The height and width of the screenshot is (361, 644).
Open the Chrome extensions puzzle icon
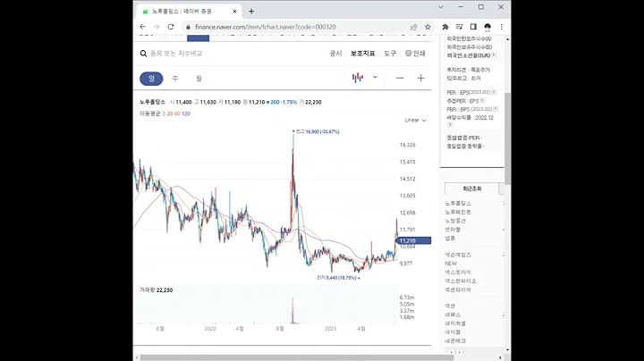click(x=445, y=27)
